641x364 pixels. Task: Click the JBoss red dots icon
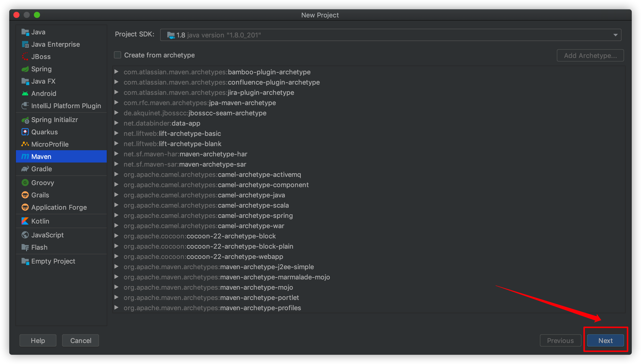click(25, 57)
